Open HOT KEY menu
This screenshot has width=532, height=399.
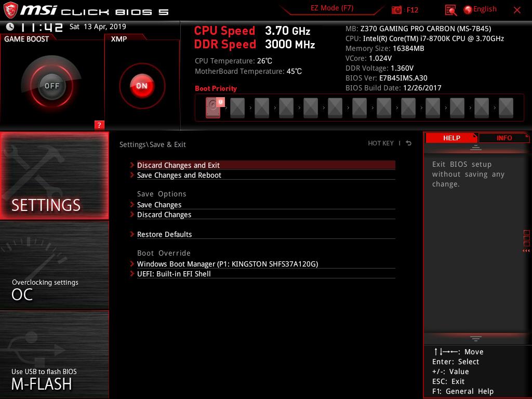coord(381,143)
